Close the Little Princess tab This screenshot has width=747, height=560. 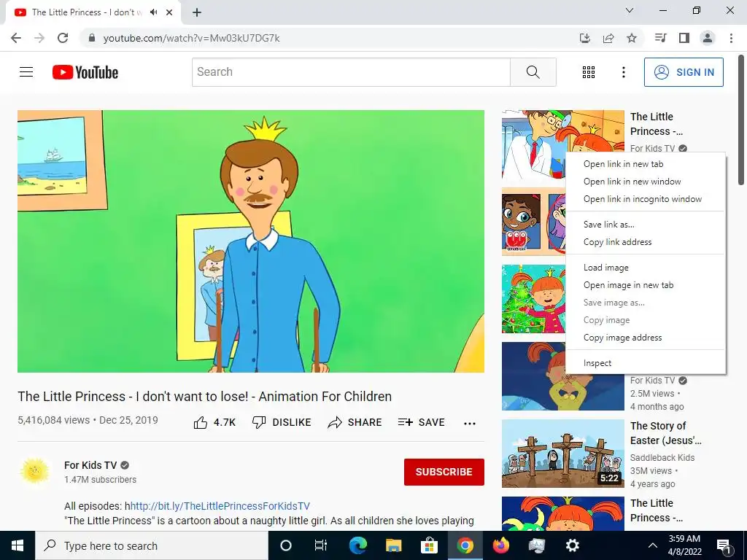[169, 12]
